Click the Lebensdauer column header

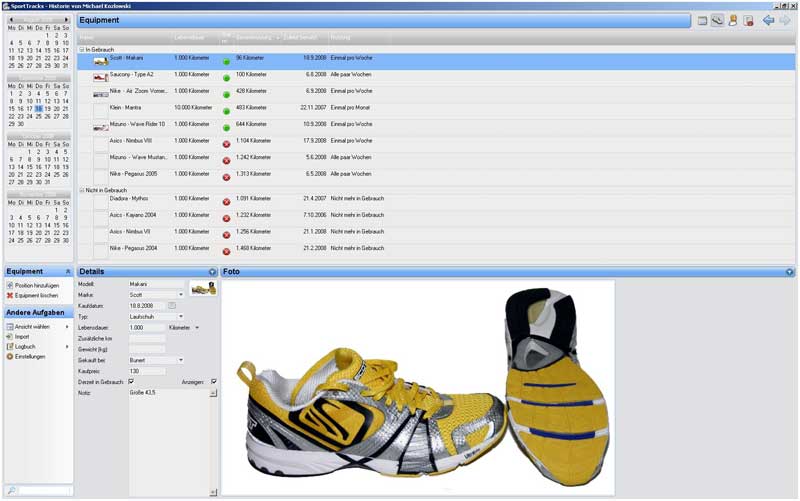click(195, 38)
